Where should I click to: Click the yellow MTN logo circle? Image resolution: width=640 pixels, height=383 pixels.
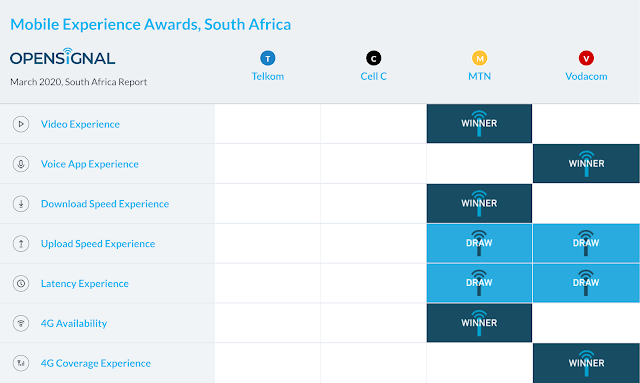pos(480,58)
